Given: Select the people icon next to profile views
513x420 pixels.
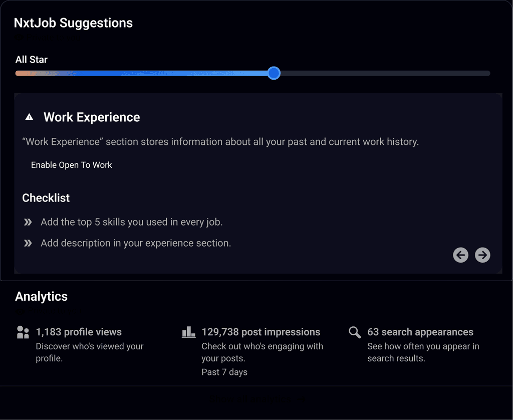Looking at the screenshot, I should click(23, 332).
